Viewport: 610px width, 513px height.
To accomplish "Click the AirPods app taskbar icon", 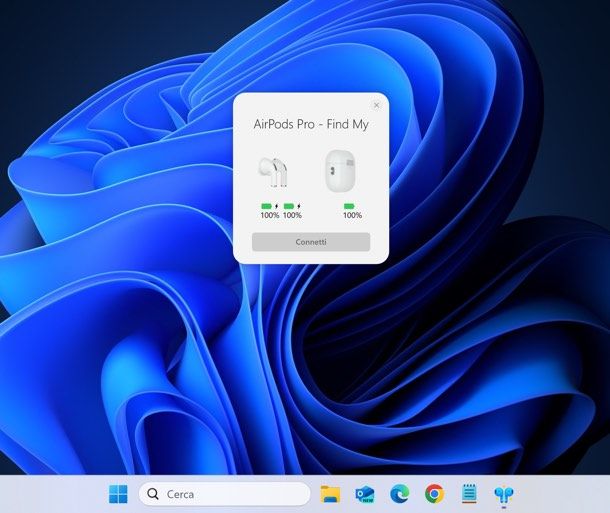I will click(504, 494).
